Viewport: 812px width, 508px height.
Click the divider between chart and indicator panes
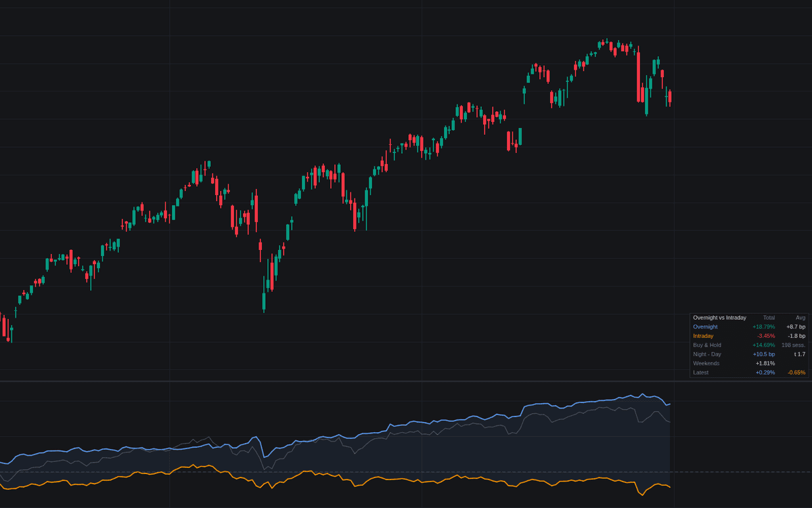click(406, 381)
